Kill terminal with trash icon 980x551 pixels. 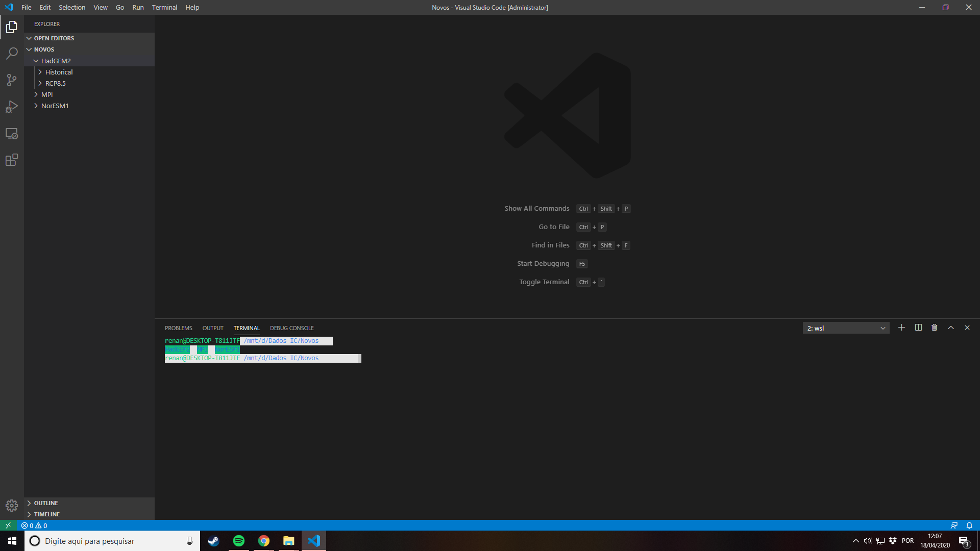pos(934,328)
